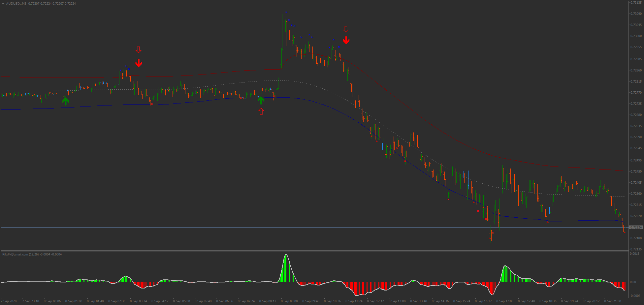
Task: Click the AUDUSD,M3 chart title text
Action: point(16,4)
